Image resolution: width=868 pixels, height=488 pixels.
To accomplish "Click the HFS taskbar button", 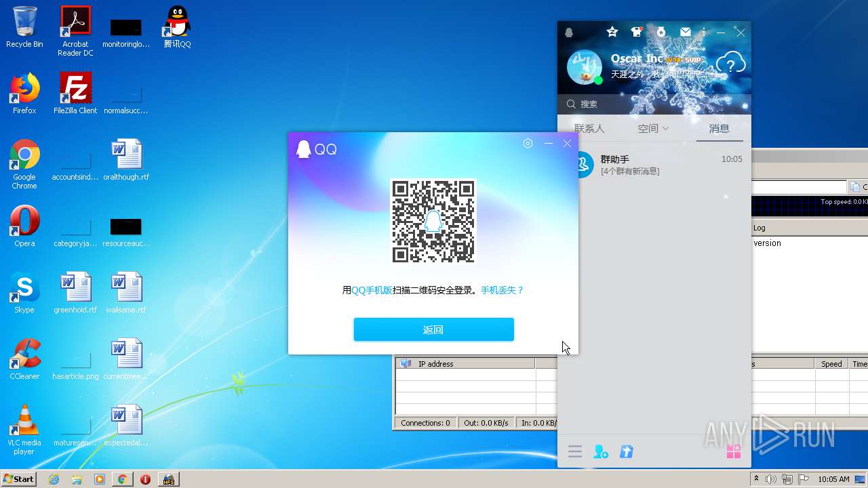I will pyautogui.click(x=168, y=479).
